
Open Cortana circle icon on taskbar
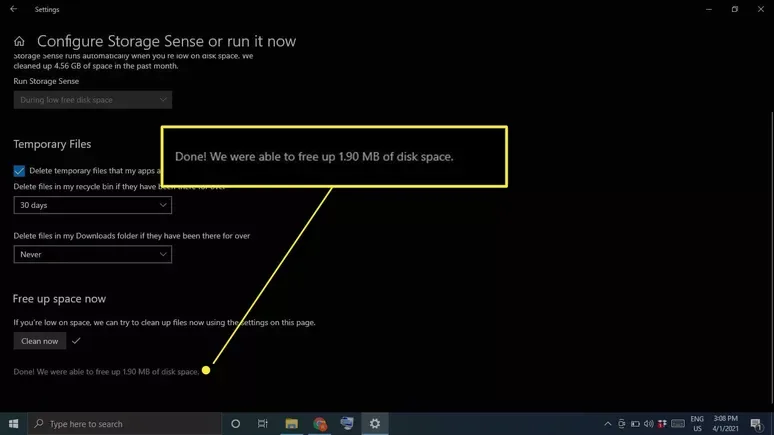click(235, 424)
